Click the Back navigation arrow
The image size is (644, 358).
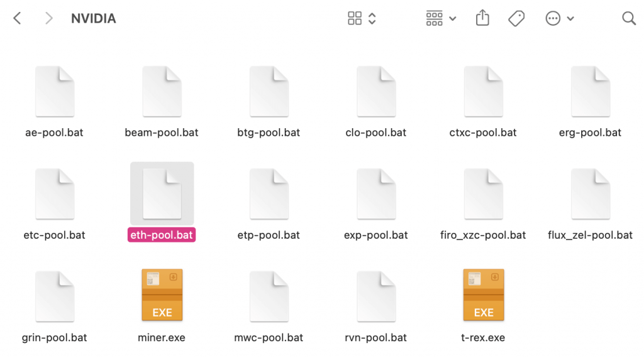[x=18, y=19]
